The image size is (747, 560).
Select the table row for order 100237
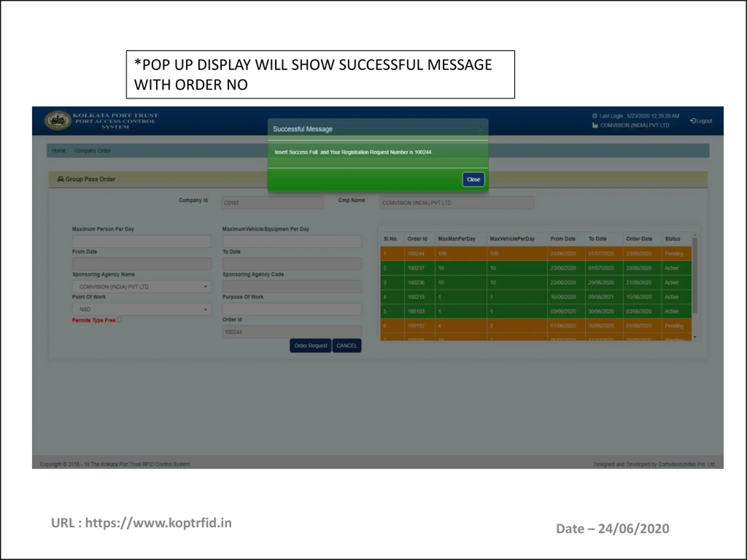pyautogui.click(x=536, y=268)
